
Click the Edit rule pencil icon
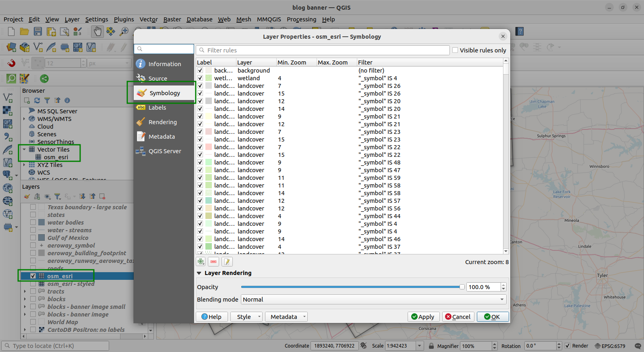coord(227,262)
